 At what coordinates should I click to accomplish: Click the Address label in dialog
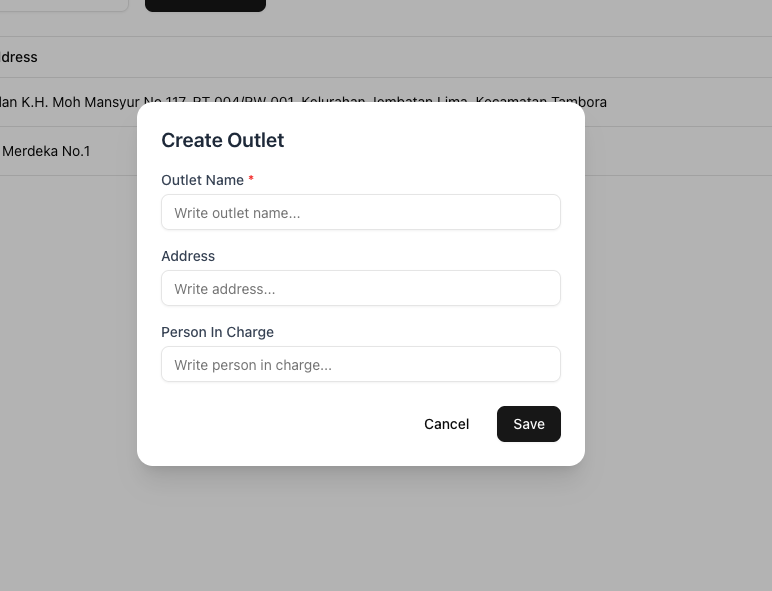[188, 256]
